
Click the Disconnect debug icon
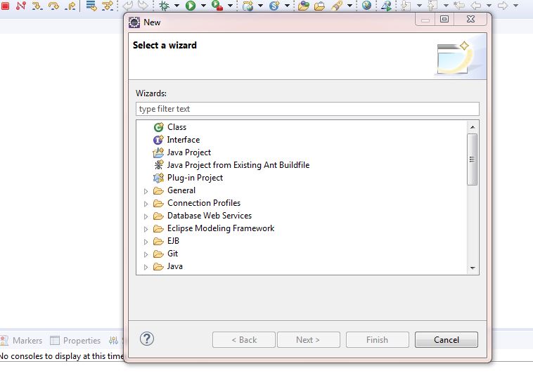(20, 6)
